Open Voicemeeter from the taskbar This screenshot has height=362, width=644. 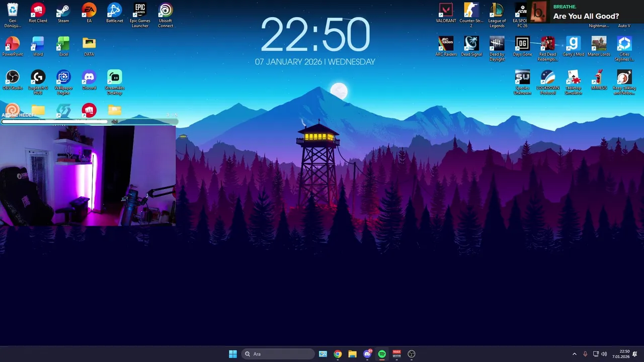click(396, 354)
